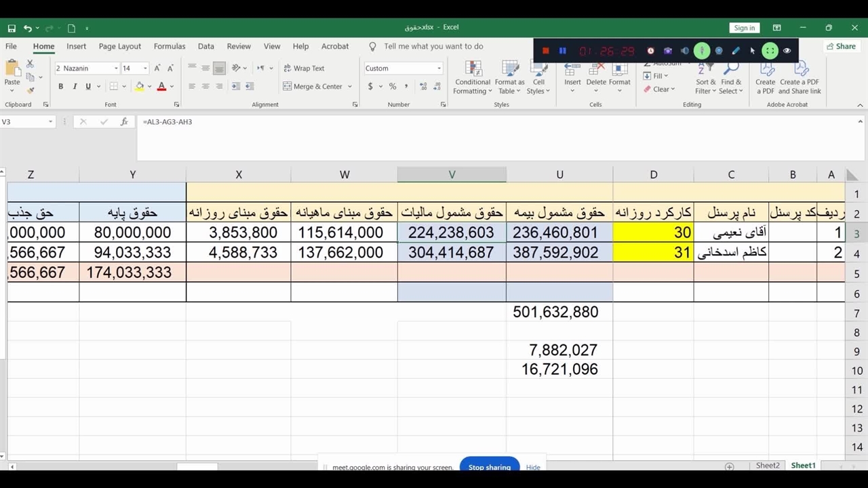Image resolution: width=868 pixels, height=488 pixels.
Task: Toggle the eye icon on the recording toolbar
Action: (787, 51)
